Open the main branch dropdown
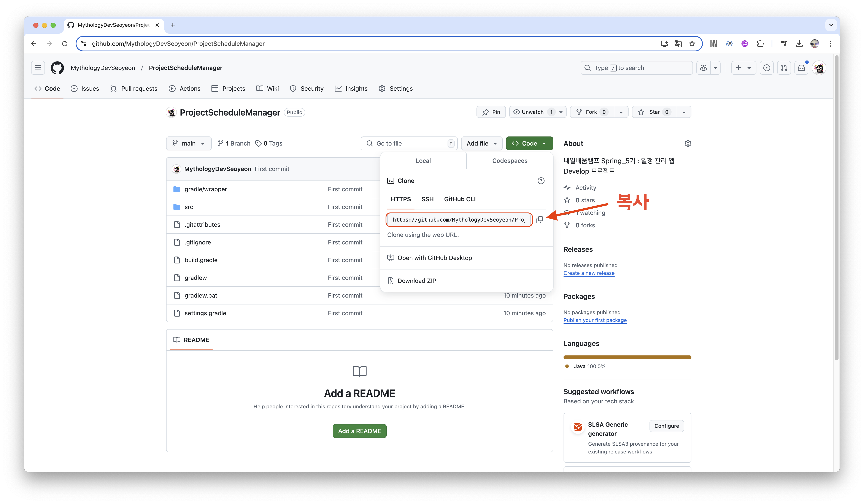864x504 pixels. (189, 143)
